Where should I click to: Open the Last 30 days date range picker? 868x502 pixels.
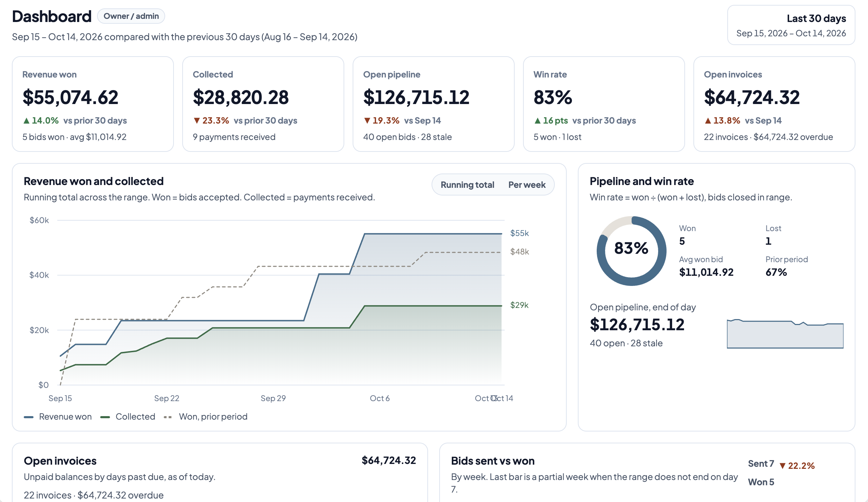click(791, 25)
